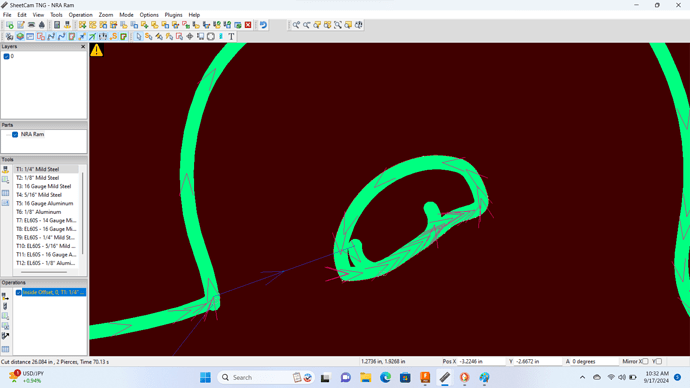This screenshot has height=388, width=690.
Task: Open the Mode menu
Action: click(126, 15)
